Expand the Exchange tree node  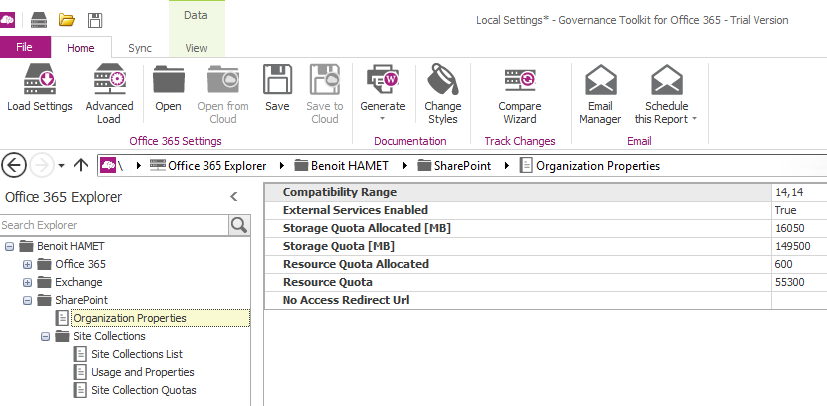[28, 282]
